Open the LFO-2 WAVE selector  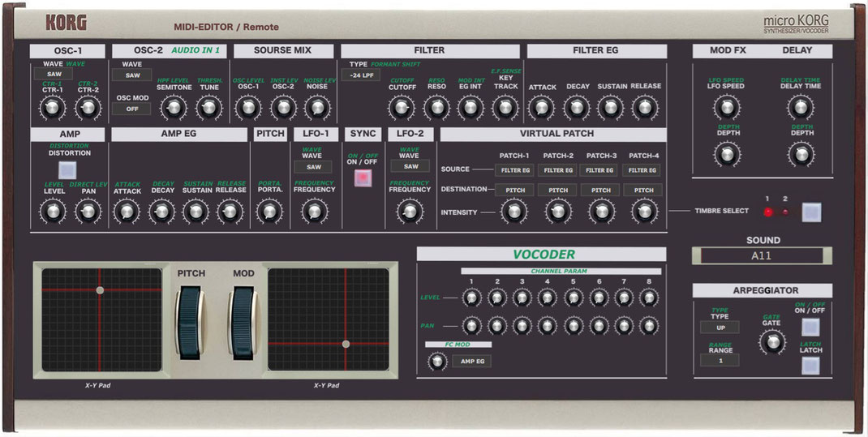[x=410, y=166]
